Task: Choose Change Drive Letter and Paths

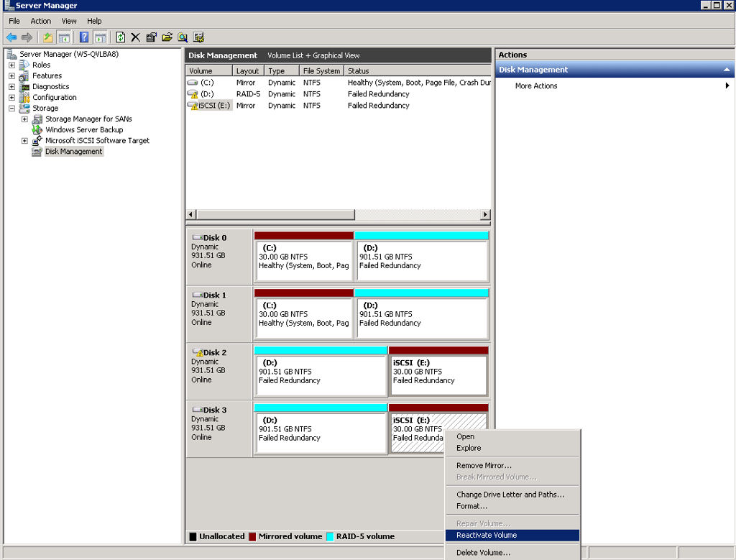Action: click(x=512, y=495)
